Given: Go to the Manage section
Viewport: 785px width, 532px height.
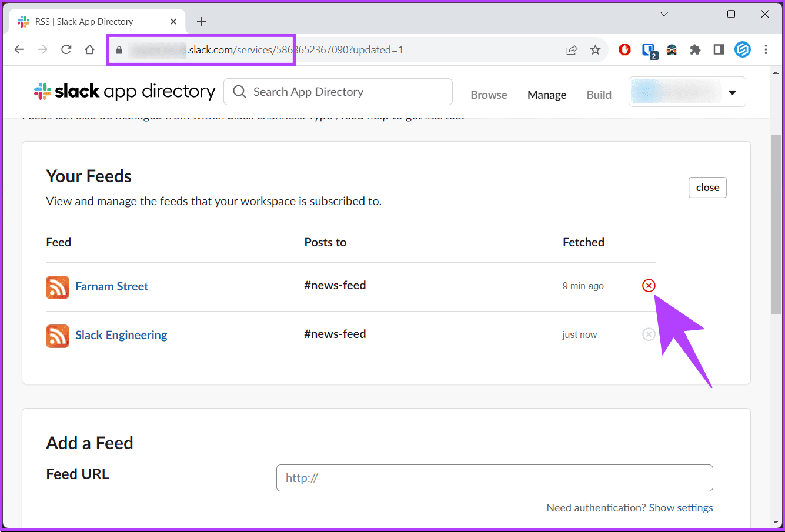Looking at the screenshot, I should (x=547, y=95).
